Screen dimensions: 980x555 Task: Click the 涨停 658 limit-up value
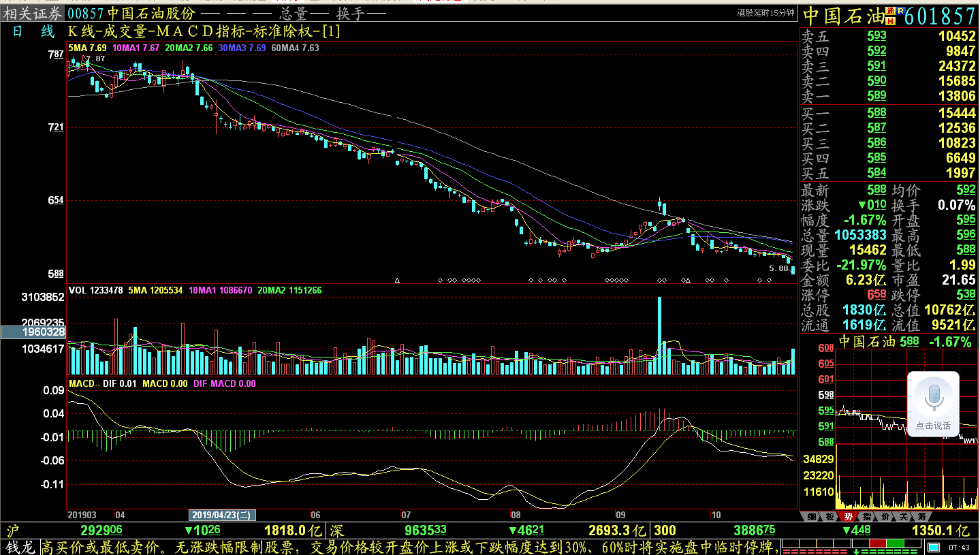point(876,295)
